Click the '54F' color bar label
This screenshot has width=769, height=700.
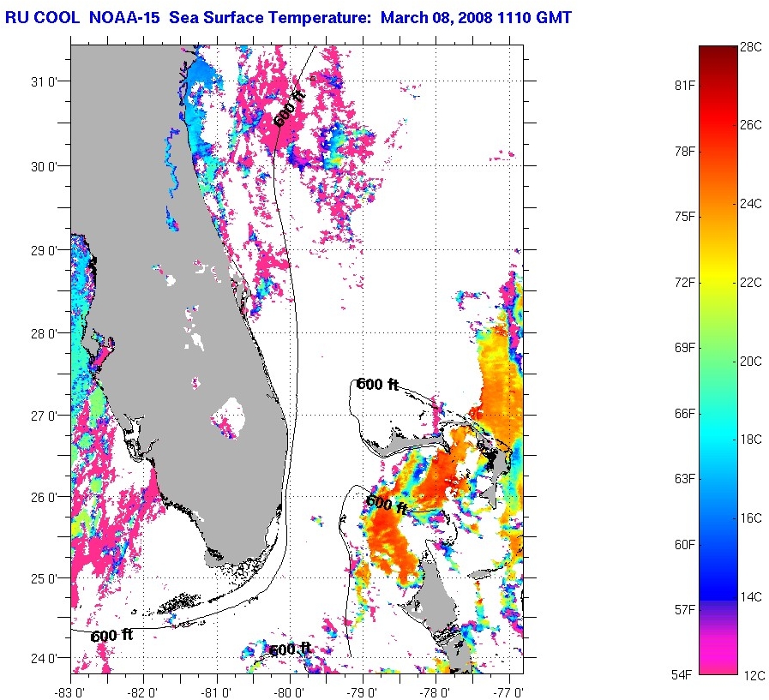click(682, 675)
